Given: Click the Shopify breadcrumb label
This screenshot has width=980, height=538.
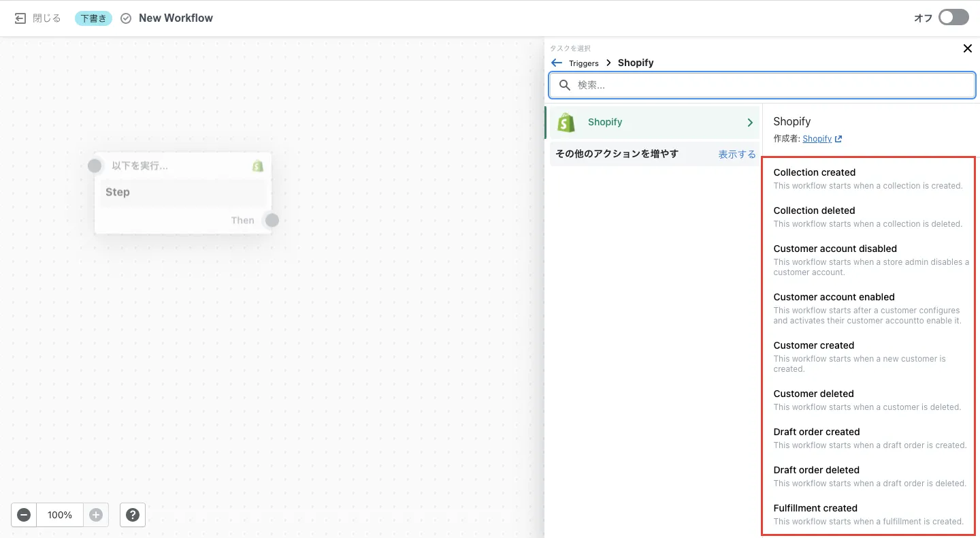Looking at the screenshot, I should pyautogui.click(x=636, y=63).
